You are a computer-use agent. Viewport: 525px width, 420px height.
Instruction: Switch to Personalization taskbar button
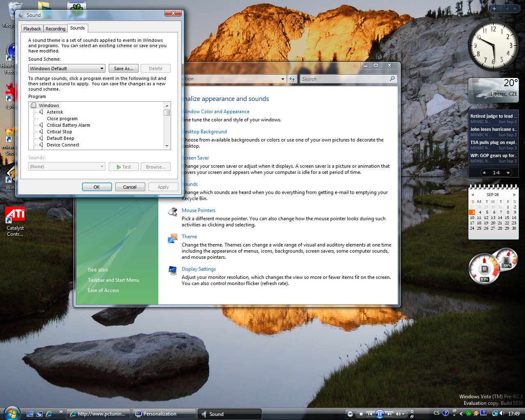pos(164,414)
